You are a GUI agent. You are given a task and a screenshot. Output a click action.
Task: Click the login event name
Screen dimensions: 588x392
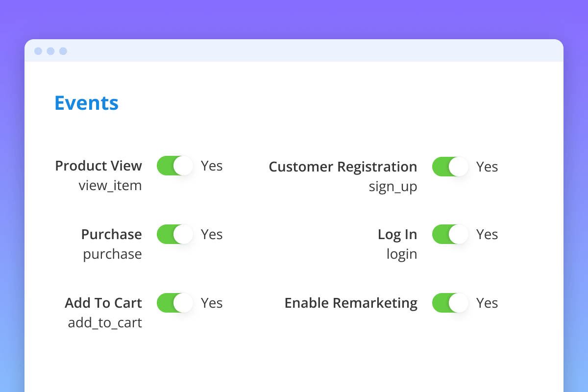[402, 254]
